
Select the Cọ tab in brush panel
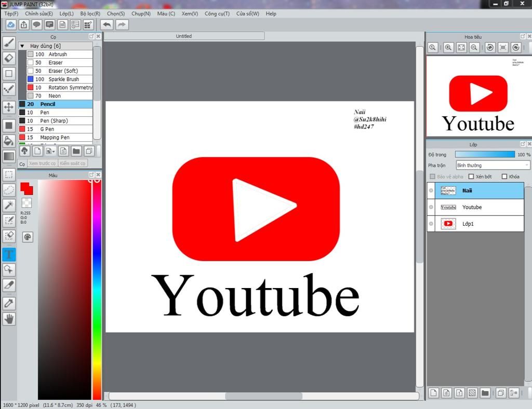point(22,164)
